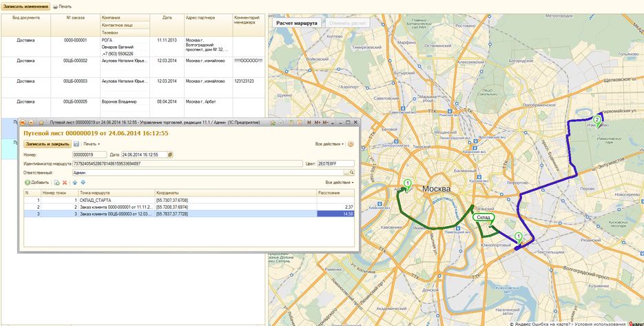Click Записать и закрыть button
Image resolution: width=644 pixels, height=326 pixels.
(x=48, y=144)
